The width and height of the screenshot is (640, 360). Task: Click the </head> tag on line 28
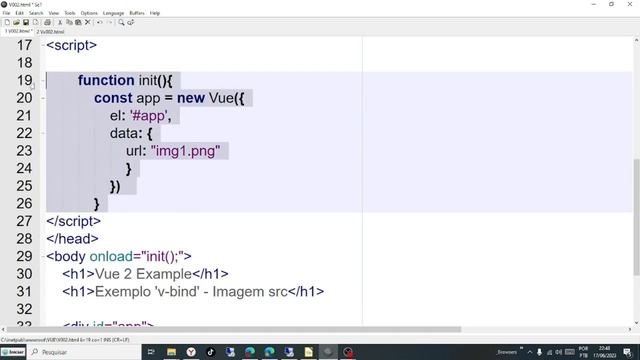click(x=72, y=239)
